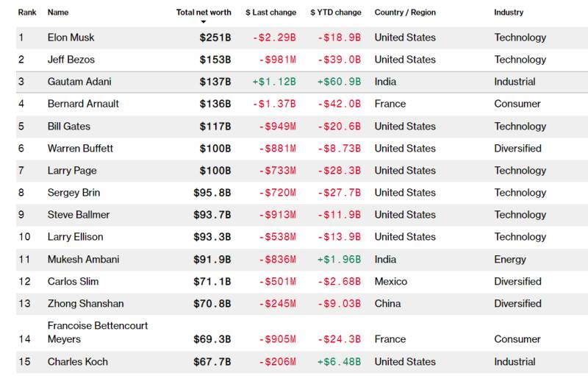Select the Gautam Adani row name
The height and width of the screenshot is (376, 588).
coord(79,82)
